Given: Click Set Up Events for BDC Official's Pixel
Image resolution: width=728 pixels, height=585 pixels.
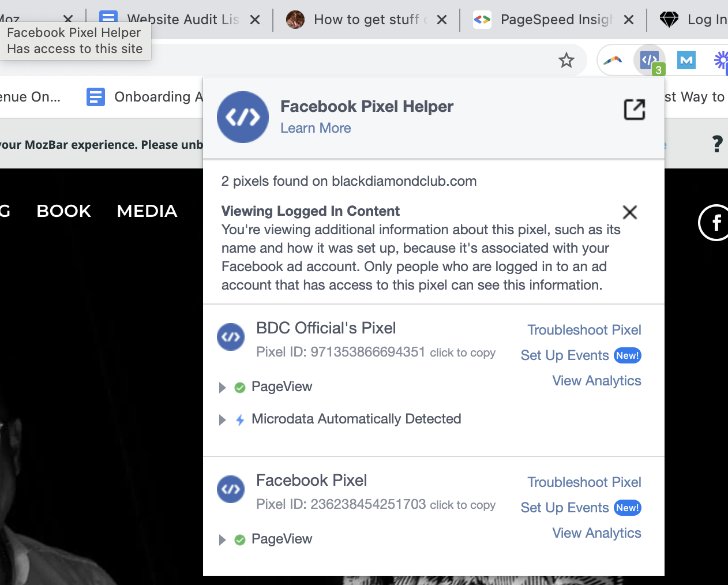Looking at the screenshot, I should pyautogui.click(x=565, y=355).
